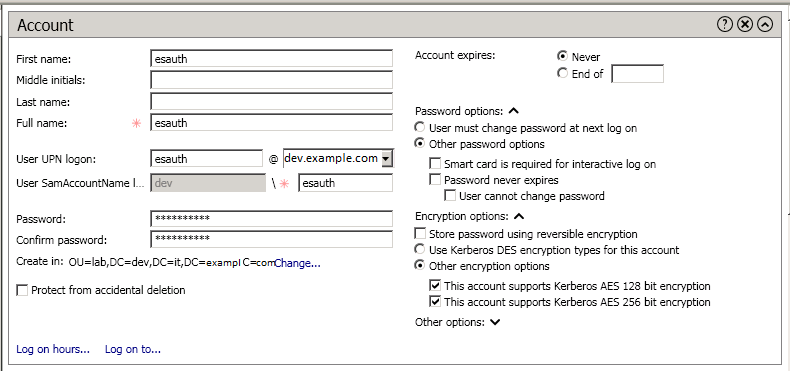This screenshot has width=790, height=371.
Task: Toggle Protect from accidental deletion
Action: tap(22, 290)
